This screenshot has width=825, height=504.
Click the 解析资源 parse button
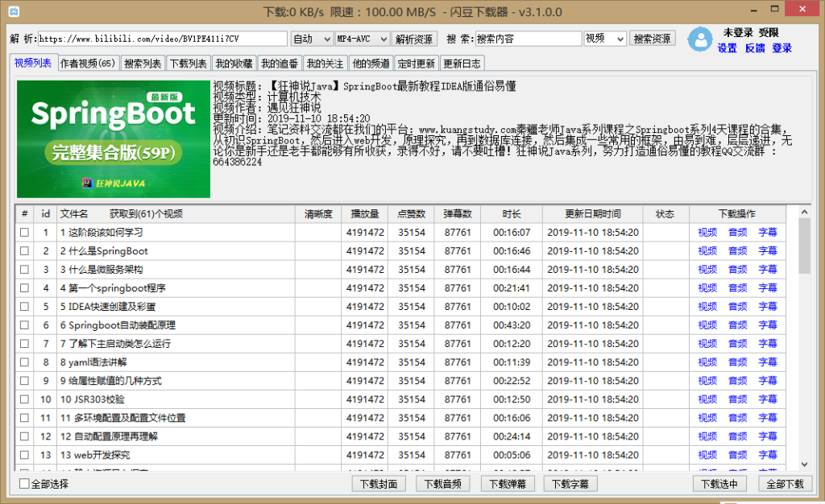click(412, 38)
